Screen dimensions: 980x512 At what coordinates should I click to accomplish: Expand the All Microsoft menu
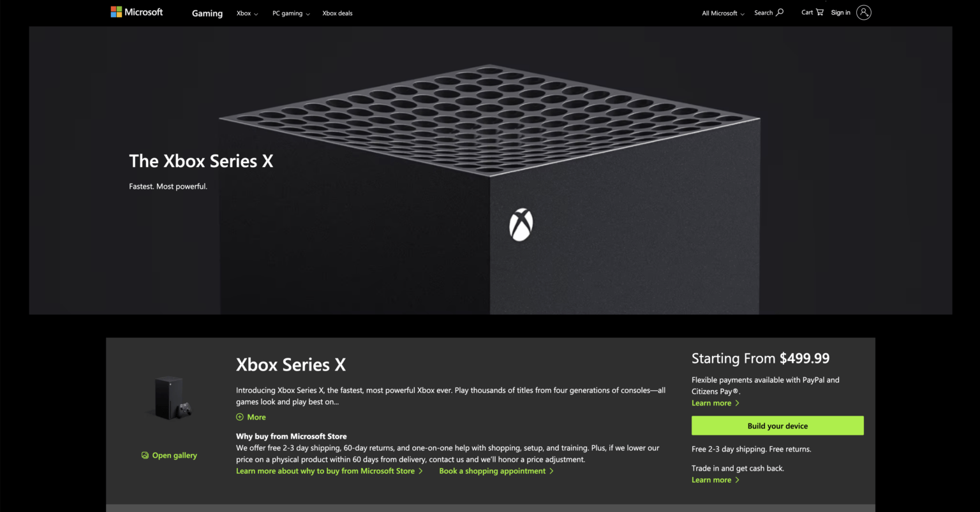tap(722, 13)
